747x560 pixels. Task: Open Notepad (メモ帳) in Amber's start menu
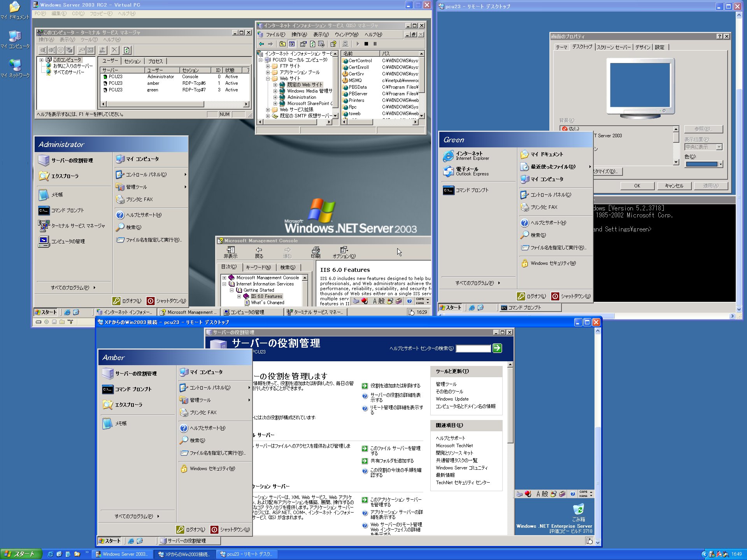114,423
